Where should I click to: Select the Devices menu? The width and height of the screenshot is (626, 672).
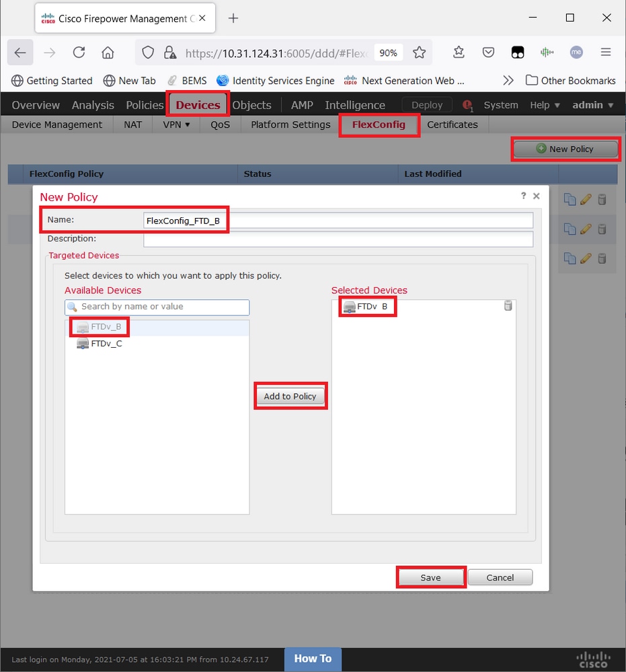(x=198, y=105)
